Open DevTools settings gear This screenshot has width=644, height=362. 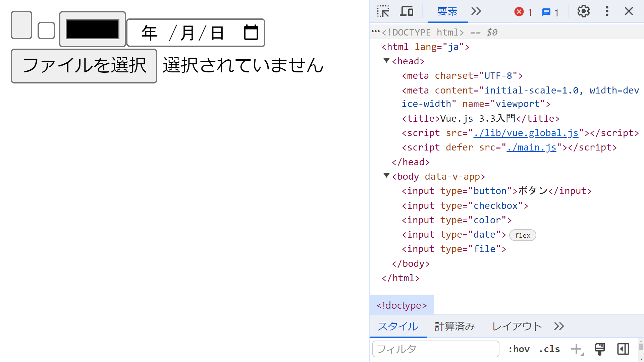(583, 11)
